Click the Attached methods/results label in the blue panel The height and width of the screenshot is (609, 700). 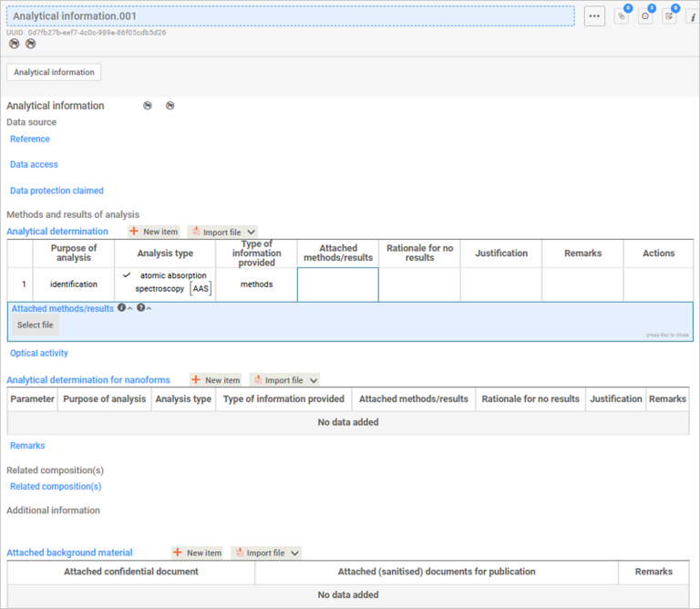63,308
